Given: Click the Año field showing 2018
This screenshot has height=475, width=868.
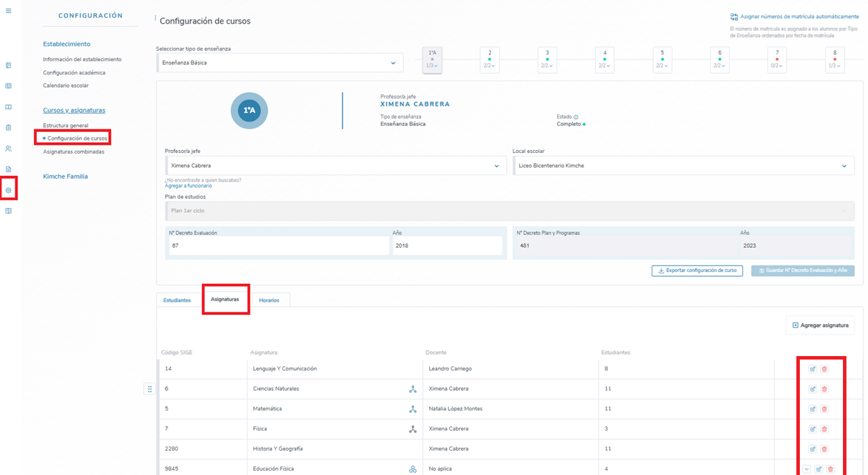Looking at the screenshot, I should click(x=447, y=245).
